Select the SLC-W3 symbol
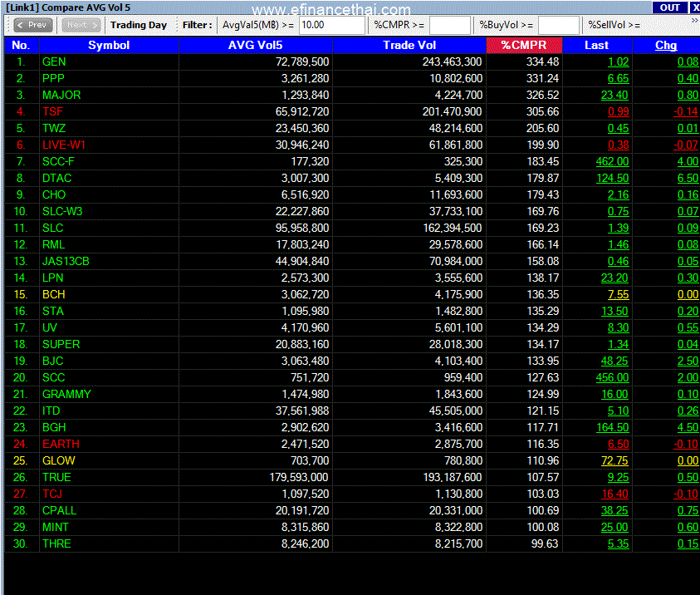Image resolution: width=700 pixels, height=595 pixels. tap(62, 211)
